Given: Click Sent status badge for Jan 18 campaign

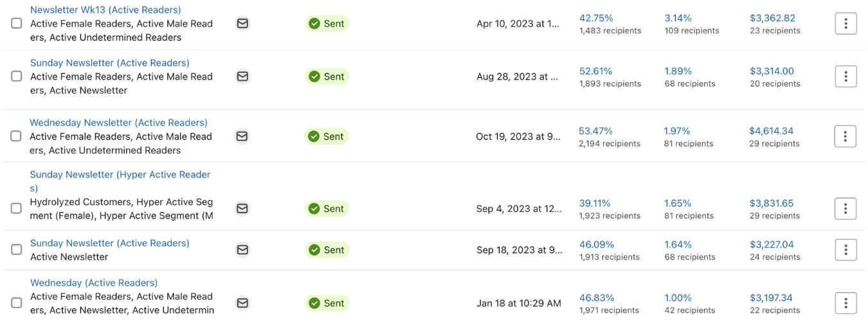Looking at the screenshot, I should (327, 303).
